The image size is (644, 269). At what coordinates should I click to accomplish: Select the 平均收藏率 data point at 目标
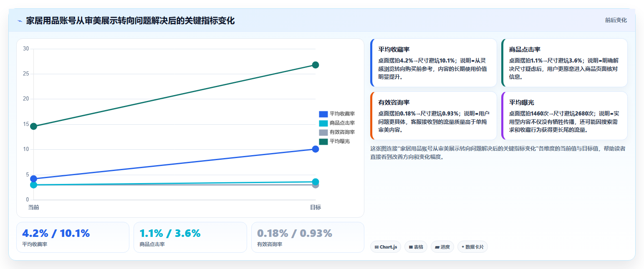point(316,149)
